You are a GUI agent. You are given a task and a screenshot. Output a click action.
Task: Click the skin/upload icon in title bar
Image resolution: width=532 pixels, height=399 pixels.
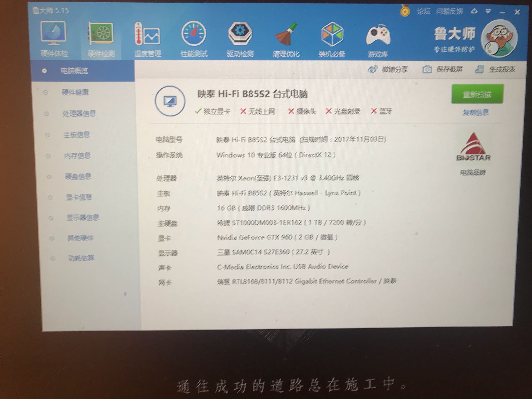coord(474,11)
